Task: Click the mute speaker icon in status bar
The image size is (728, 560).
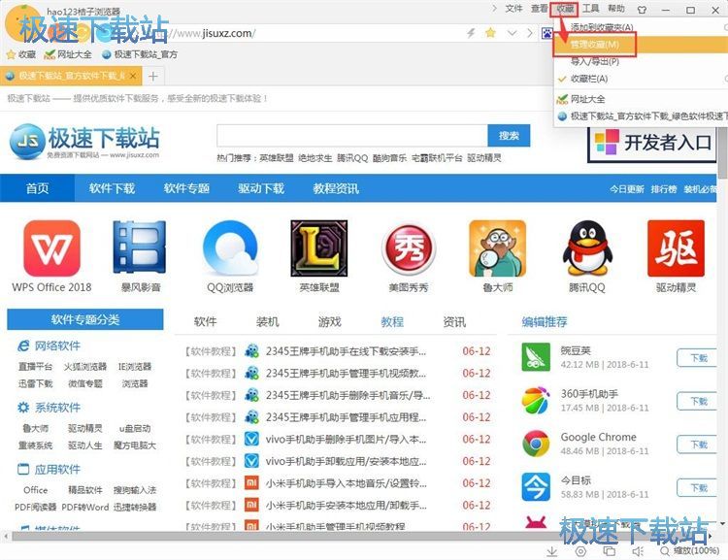Action: click(638, 551)
